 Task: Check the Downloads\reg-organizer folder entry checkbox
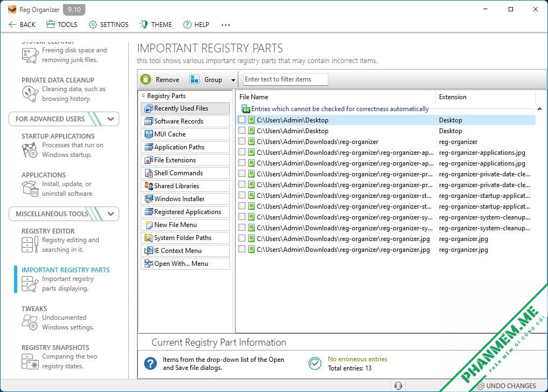pyautogui.click(x=242, y=141)
